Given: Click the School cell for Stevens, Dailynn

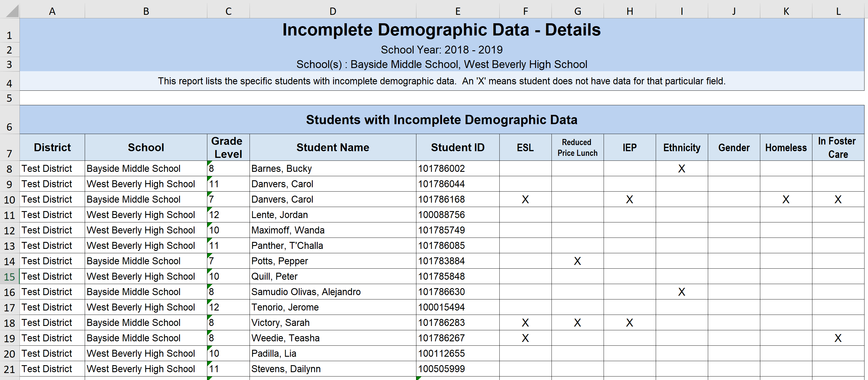Looking at the screenshot, I should coord(146,369).
